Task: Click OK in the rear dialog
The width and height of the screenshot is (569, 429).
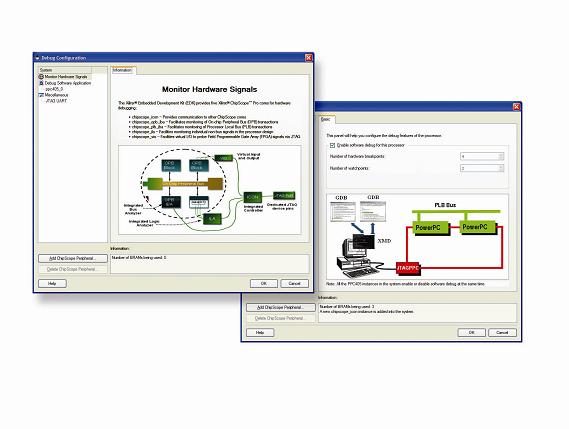Action: [472, 332]
